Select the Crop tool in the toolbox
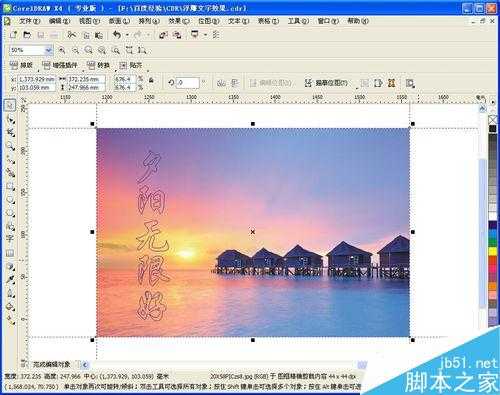 coord(10,133)
